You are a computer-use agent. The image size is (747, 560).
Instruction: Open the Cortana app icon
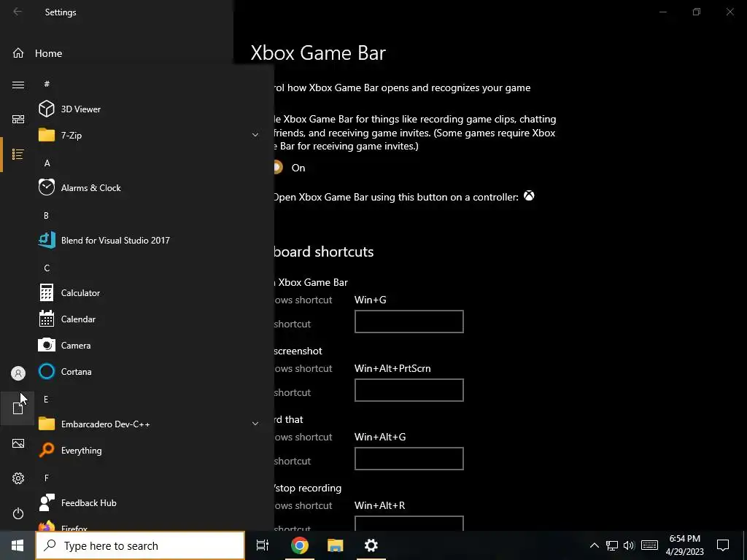pos(46,371)
